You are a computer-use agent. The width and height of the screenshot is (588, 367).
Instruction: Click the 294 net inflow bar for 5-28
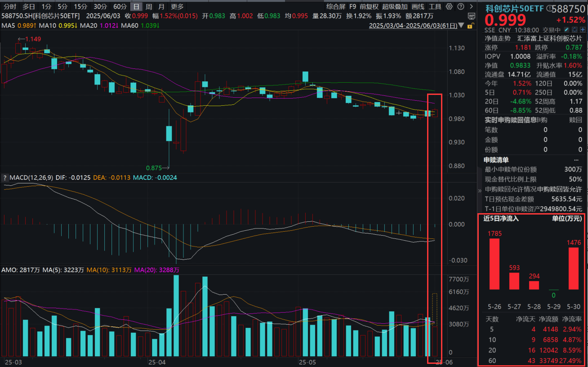click(534, 286)
